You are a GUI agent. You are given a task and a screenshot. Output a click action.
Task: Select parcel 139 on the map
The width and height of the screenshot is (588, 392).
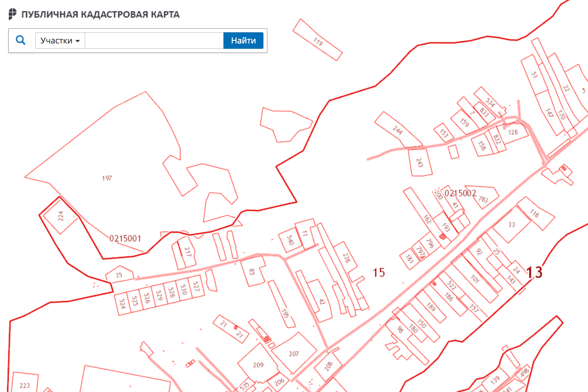pyautogui.click(x=495, y=380)
